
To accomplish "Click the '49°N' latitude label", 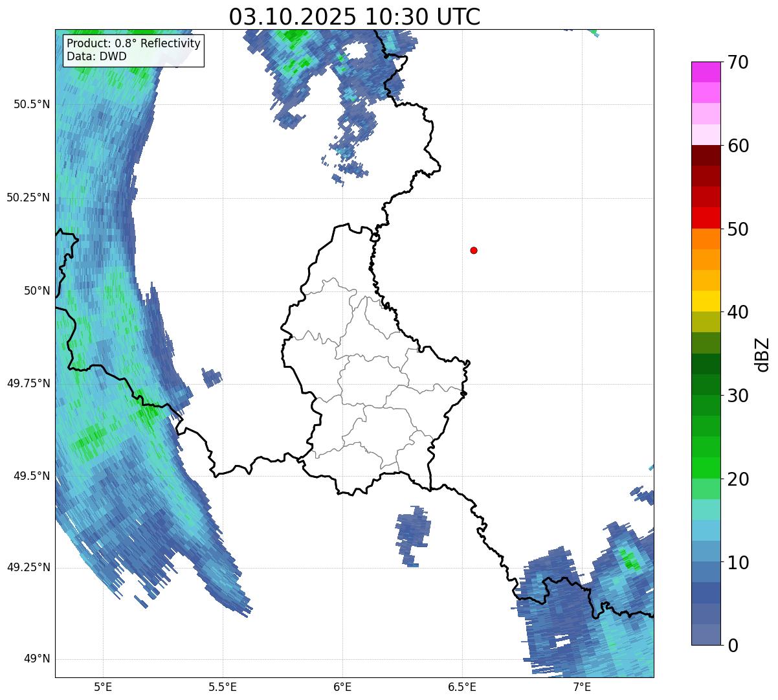I will [x=37, y=659].
